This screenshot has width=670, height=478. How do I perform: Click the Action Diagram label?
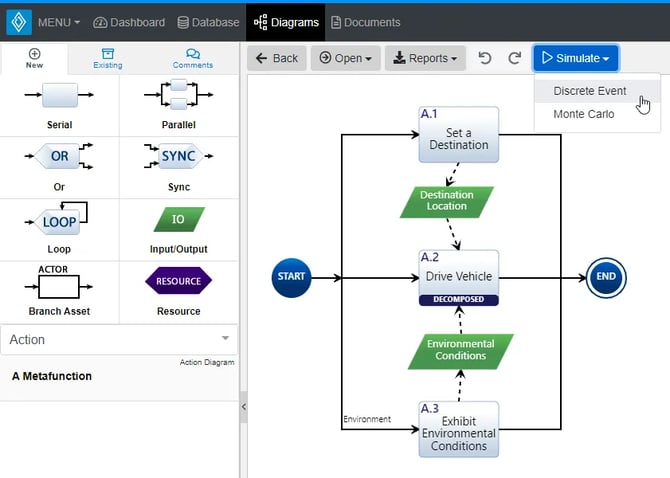[x=207, y=362]
